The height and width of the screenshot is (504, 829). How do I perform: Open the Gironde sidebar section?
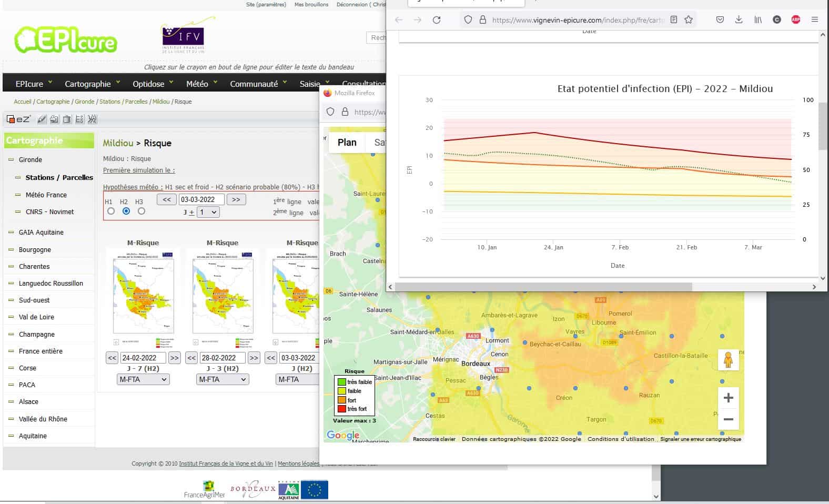31,159
